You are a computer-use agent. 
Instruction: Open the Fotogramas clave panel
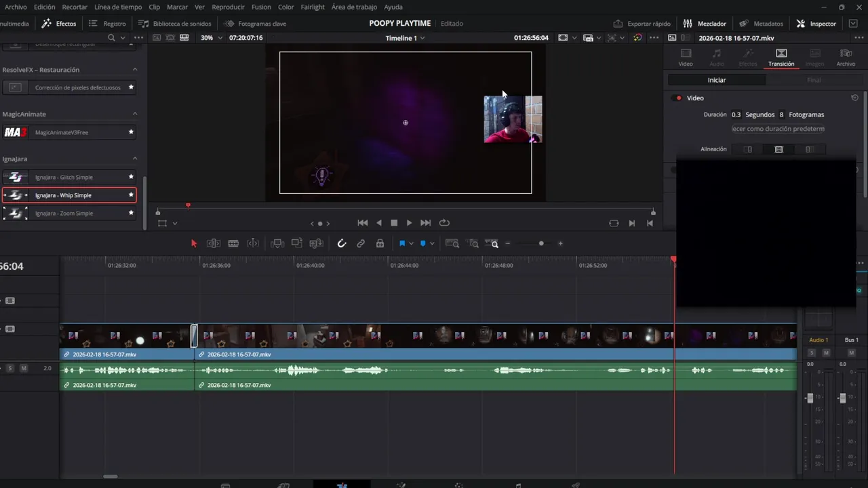(x=255, y=24)
